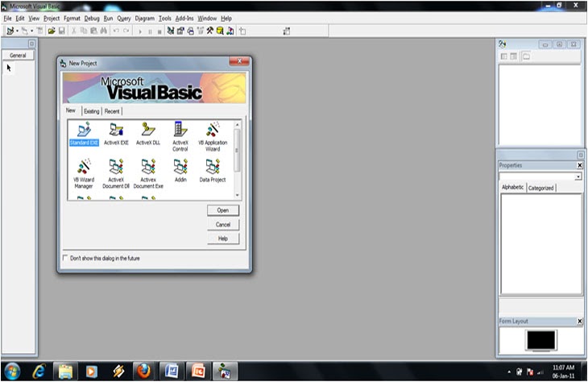The image size is (588, 382).
Task: Open Project Explorer from the toolbar
Action: [x=171, y=31]
